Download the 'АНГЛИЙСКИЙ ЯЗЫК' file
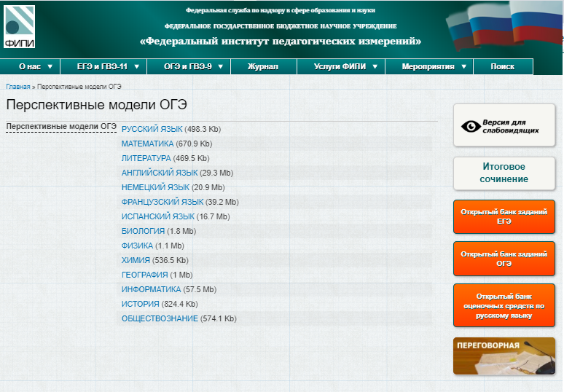The width and height of the screenshot is (564, 392). [x=160, y=173]
